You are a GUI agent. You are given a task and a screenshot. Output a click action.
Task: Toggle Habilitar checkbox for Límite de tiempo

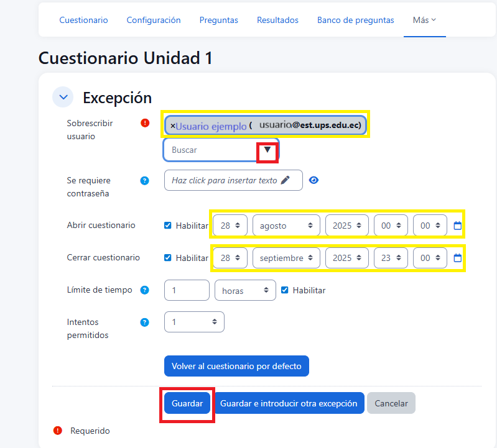285,290
